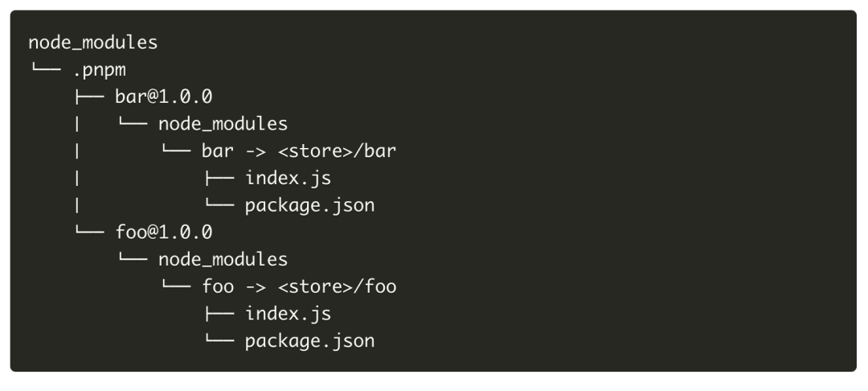Image resolution: width=868 pixels, height=391 pixels.
Task: Click the <store>/bar target path
Action: (x=337, y=151)
